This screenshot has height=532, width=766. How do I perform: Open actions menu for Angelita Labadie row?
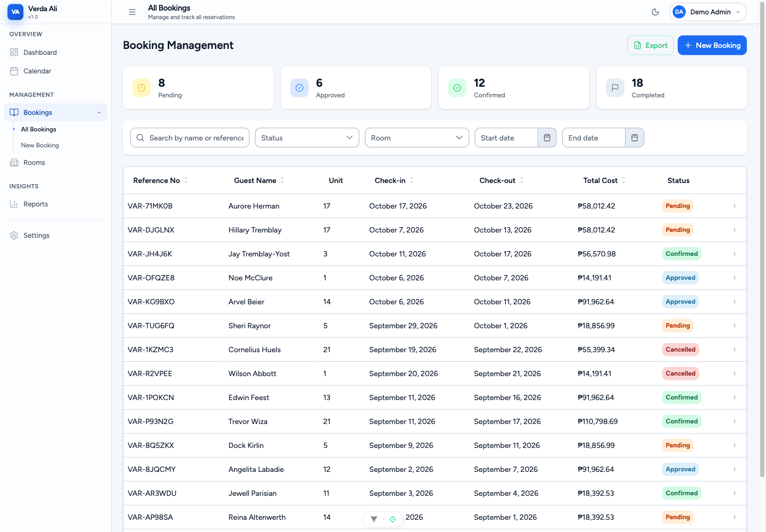click(735, 469)
